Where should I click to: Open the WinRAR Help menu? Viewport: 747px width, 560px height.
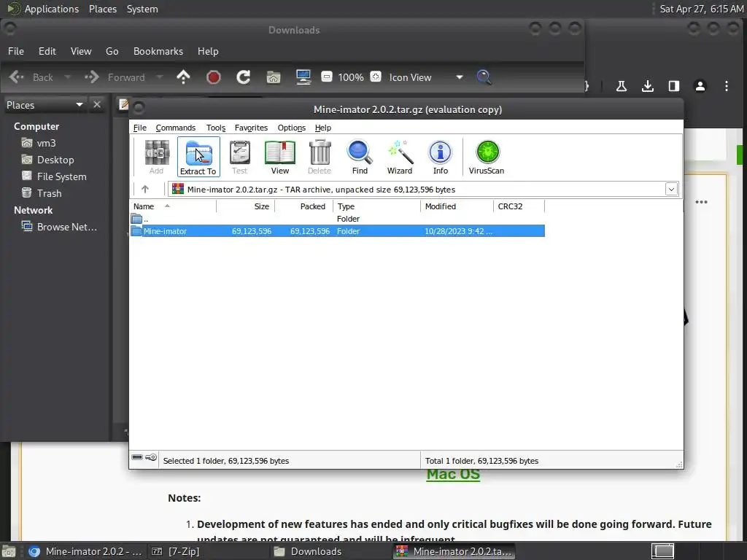323,128
